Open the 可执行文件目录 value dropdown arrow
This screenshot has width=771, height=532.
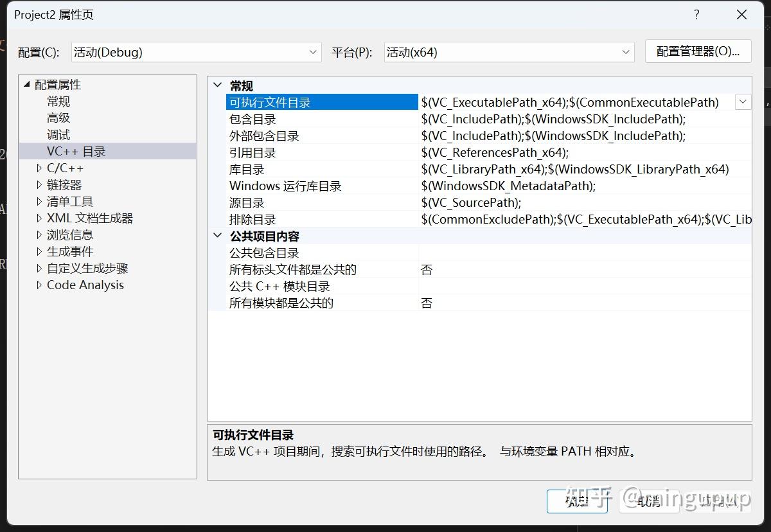point(743,102)
